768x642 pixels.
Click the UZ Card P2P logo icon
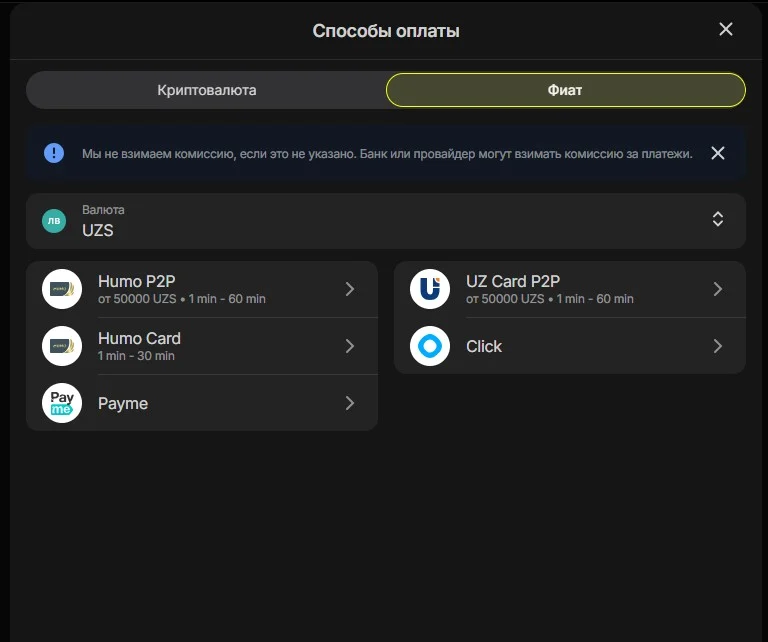(x=430, y=289)
